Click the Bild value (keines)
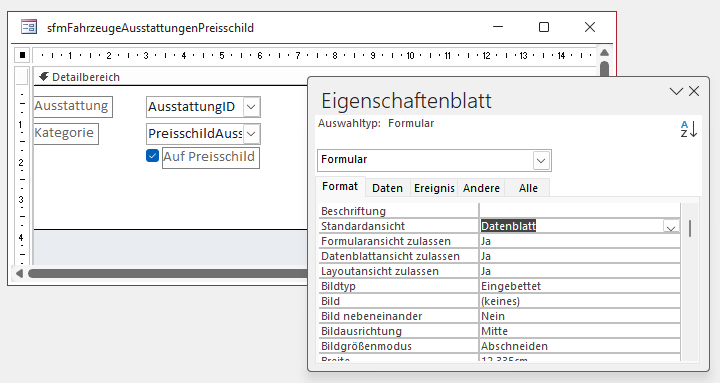The image size is (720, 383). click(579, 301)
